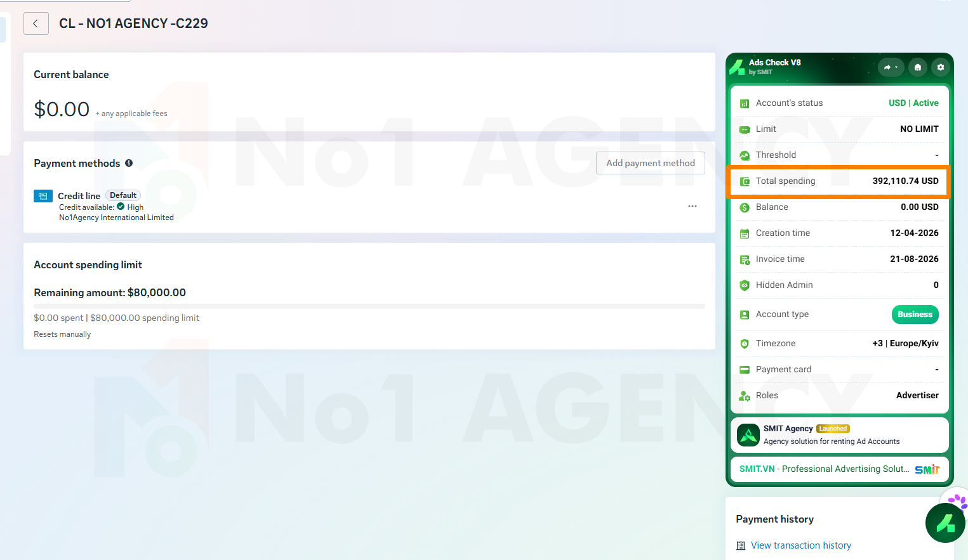Click the Account's status icon
This screenshot has width=968, height=560.
click(745, 103)
